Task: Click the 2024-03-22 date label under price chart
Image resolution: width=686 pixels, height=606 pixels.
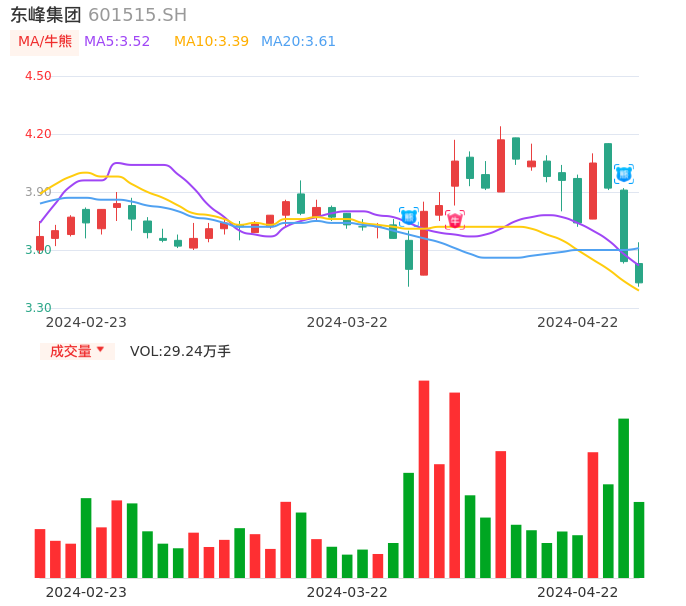Action: click(347, 322)
